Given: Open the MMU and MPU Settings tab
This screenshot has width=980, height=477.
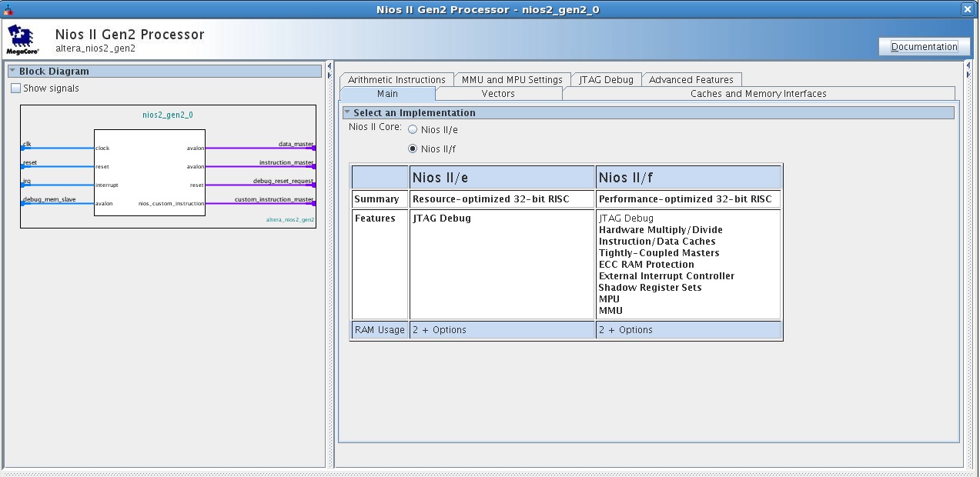Looking at the screenshot, I should (512, 80).
